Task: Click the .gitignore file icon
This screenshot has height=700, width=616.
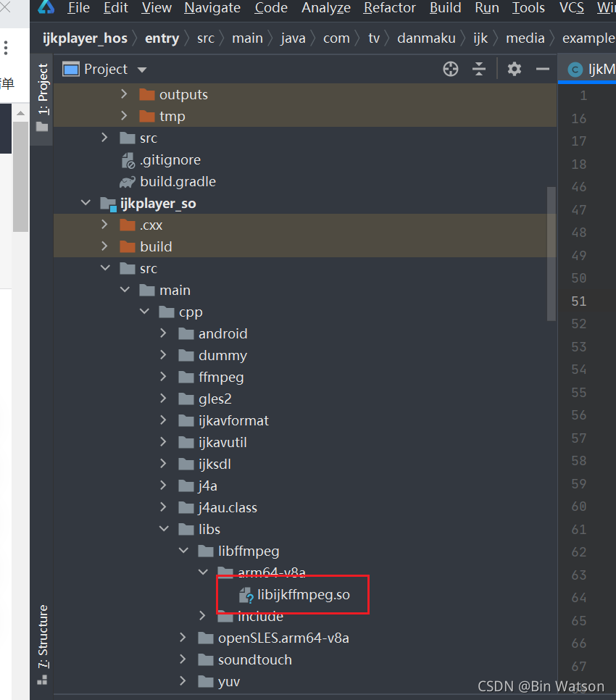Action: click(x=128, y=160)
